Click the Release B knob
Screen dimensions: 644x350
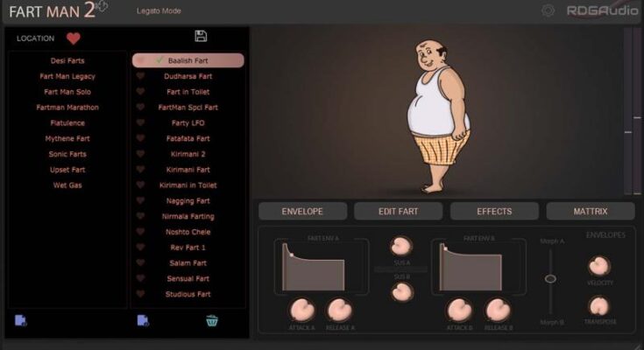[x=498, y=309]
